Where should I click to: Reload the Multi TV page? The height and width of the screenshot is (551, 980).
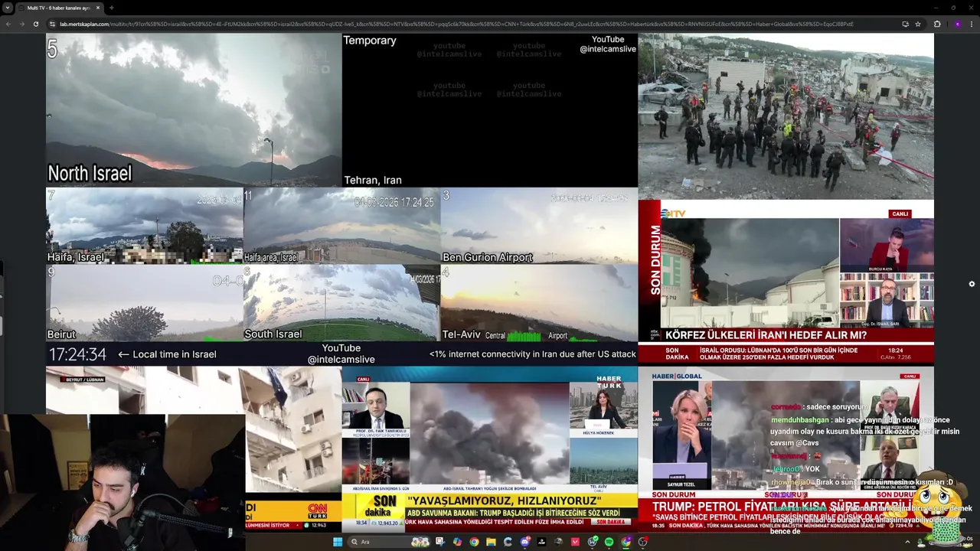click(x=35, y=24)
